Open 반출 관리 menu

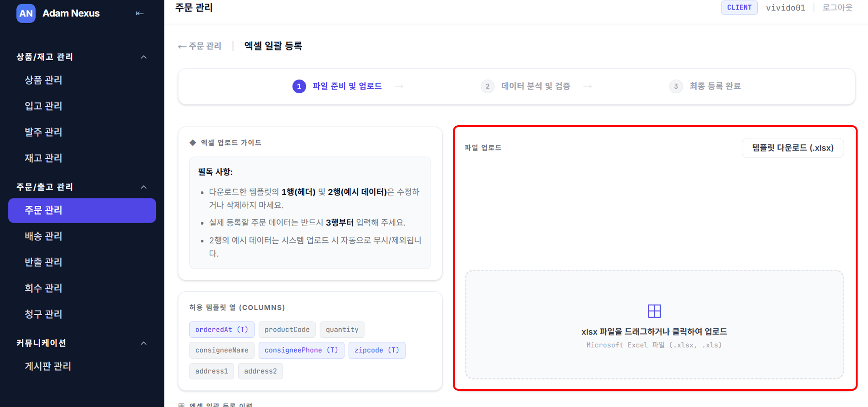coord(82,262)
